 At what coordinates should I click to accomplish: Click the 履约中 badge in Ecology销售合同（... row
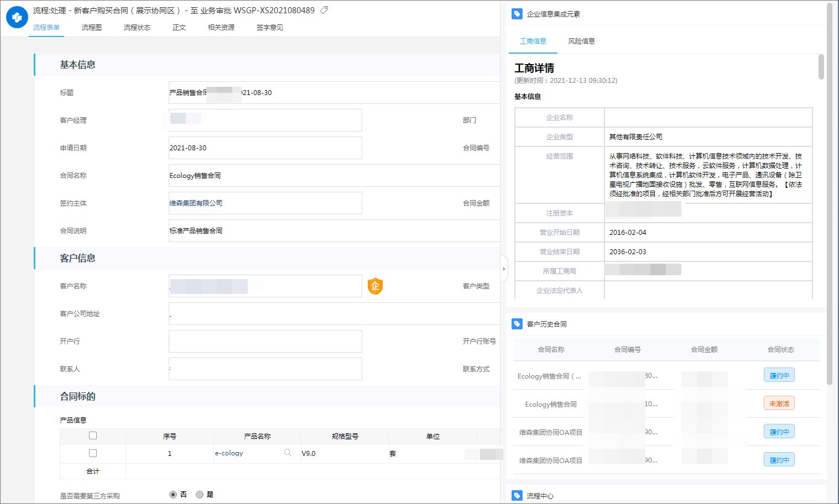coord(779,375)
